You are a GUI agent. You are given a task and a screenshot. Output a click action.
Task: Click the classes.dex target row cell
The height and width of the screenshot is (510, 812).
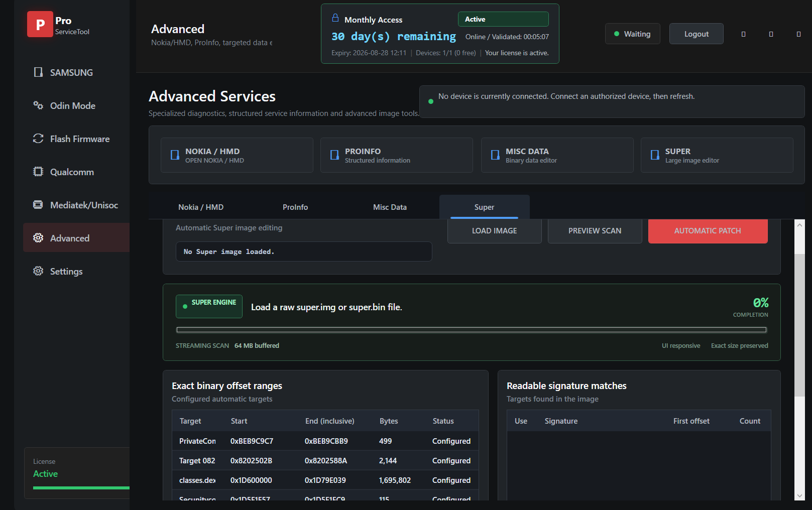[x=197, y=480]
